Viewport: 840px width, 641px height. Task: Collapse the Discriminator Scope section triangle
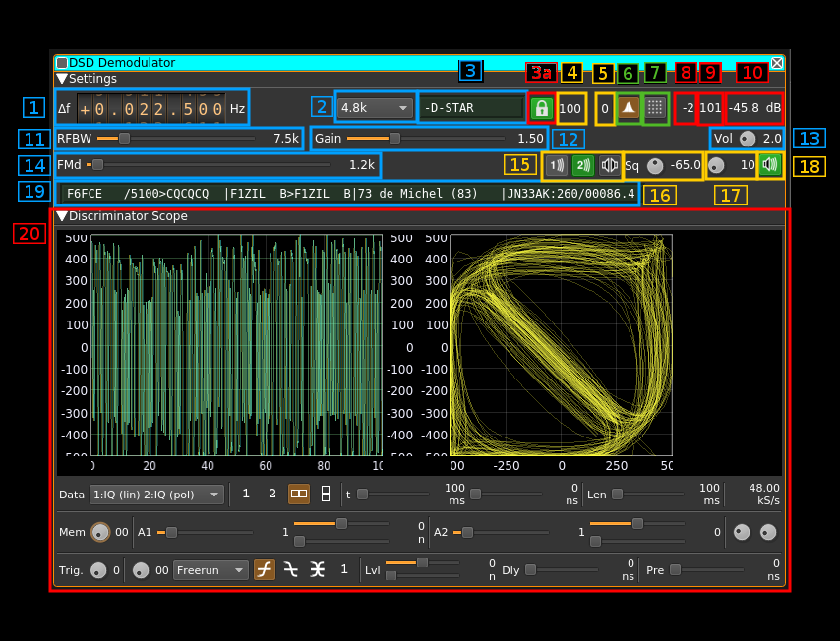pyautogui.click(x=62, y=216)
